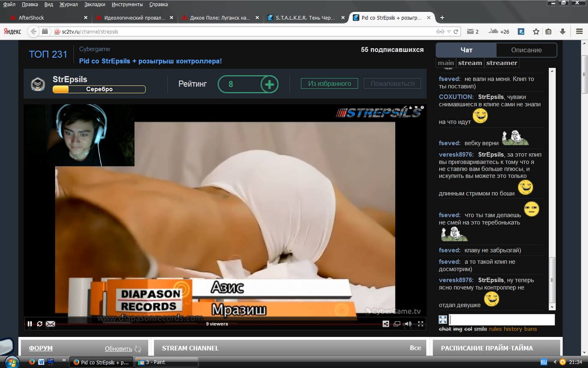The height and width of the screenshot is (368, 588).
Task: Open the Windows Start button
Action: (x=11, y=362)
